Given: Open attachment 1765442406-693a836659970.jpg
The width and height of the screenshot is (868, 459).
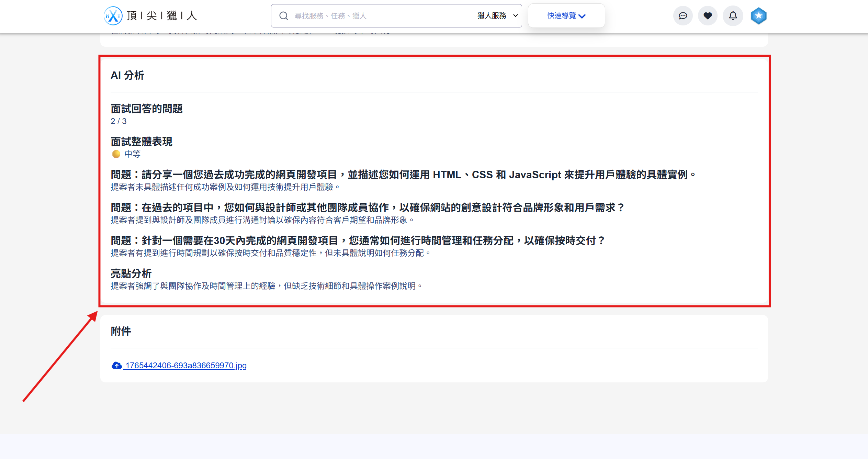Looking at the screenshot, I should [186, 365].
